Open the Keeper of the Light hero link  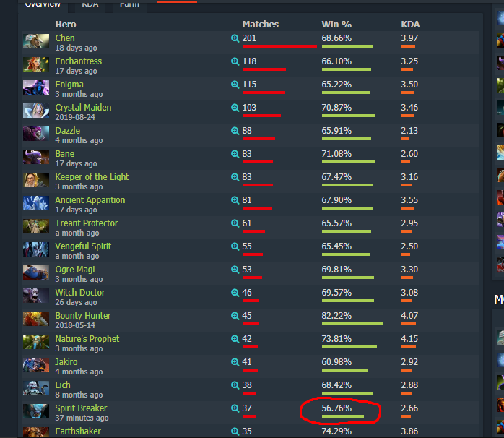coord(92,177)
